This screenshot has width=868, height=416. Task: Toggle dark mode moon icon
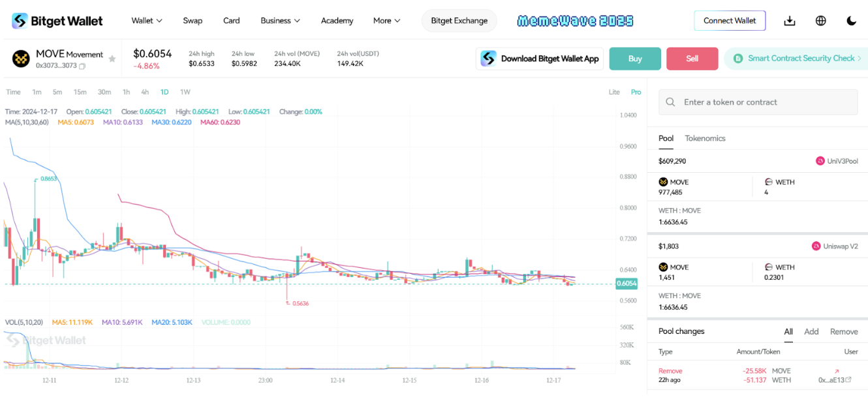(x=851, y=21)
